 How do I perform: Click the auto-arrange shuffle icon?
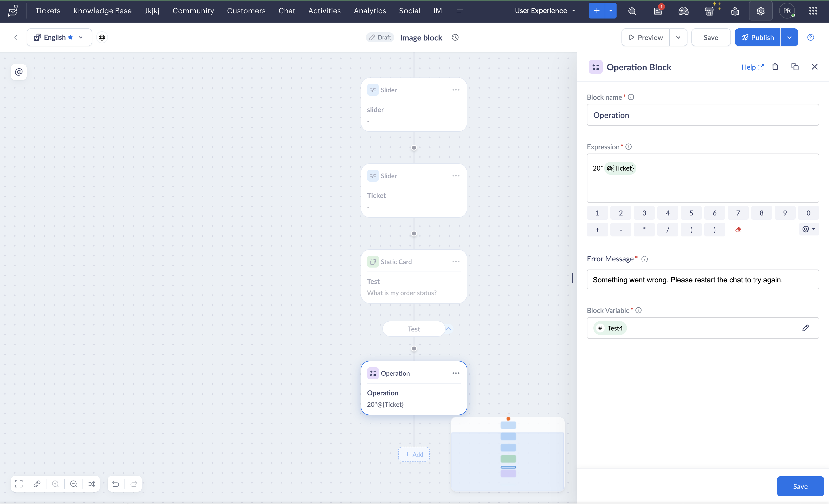click(x=92, y=484)
